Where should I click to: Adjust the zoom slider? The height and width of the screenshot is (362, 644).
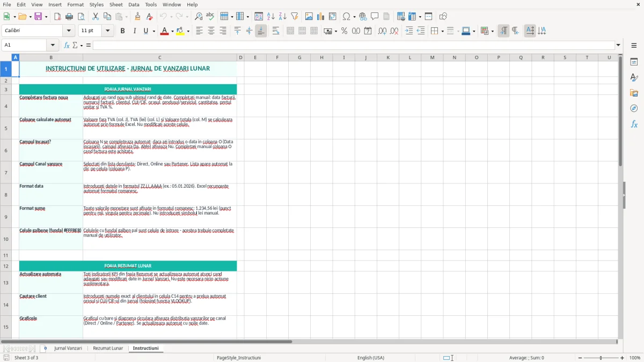(x=601, y=358)
